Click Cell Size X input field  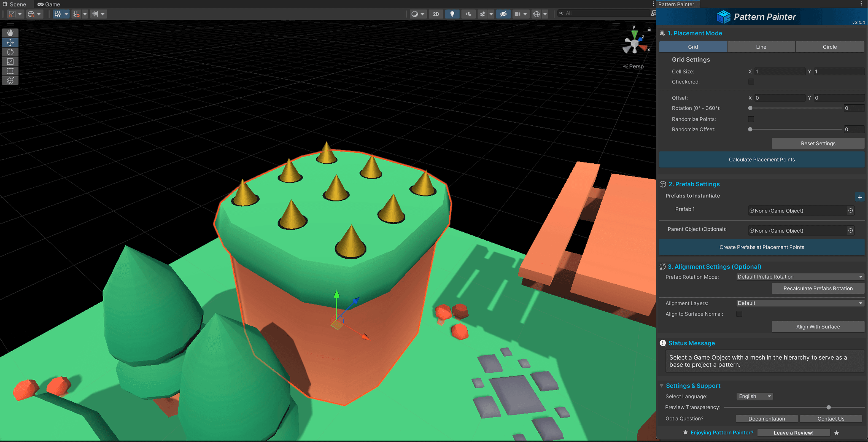pyautogui.click(x=780, y=71)
